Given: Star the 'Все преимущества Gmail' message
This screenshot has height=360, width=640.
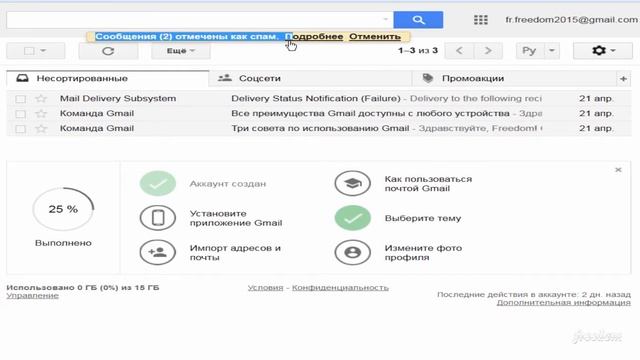Looking at the screenshot, I should pyautogui.click(x=41, y=113).
